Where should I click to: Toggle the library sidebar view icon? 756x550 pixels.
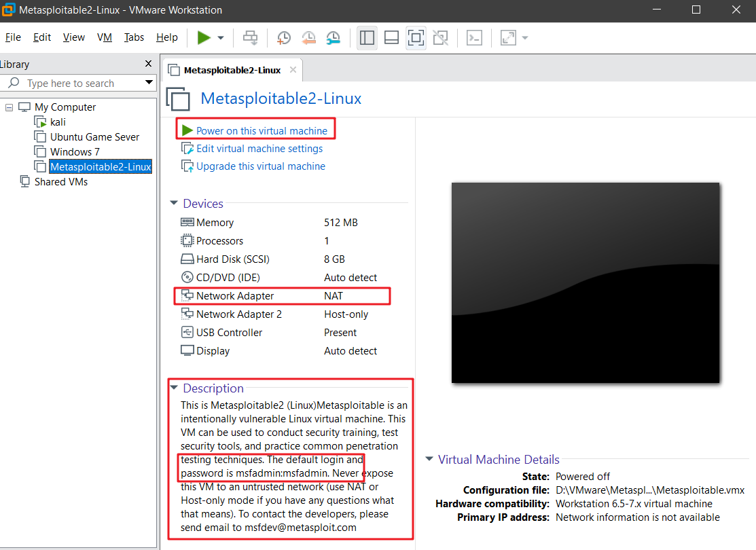coord(367,37)
